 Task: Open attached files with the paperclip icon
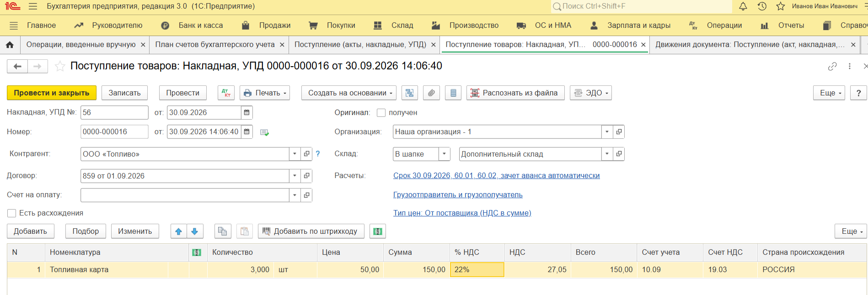point(431,93)
